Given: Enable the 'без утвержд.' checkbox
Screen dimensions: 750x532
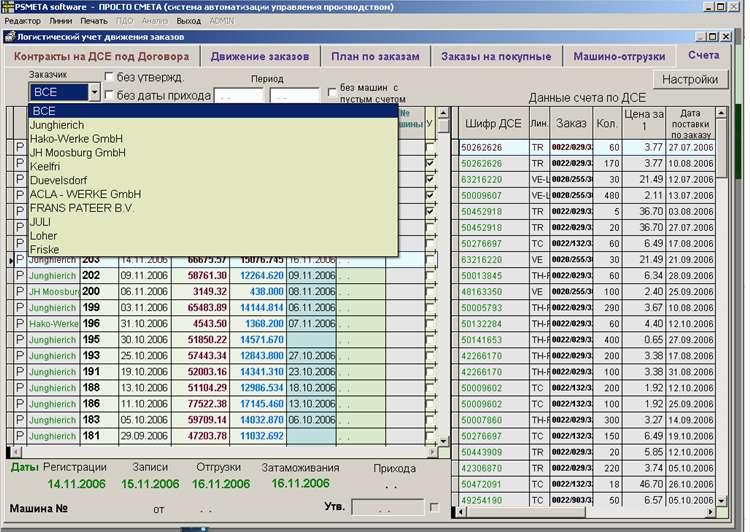Looking at the screenshot, I should pyautogui.click(x=109, y=77).
